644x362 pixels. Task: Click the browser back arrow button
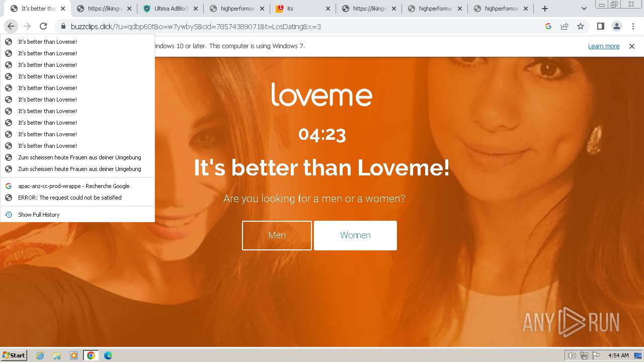coord(11,27)
